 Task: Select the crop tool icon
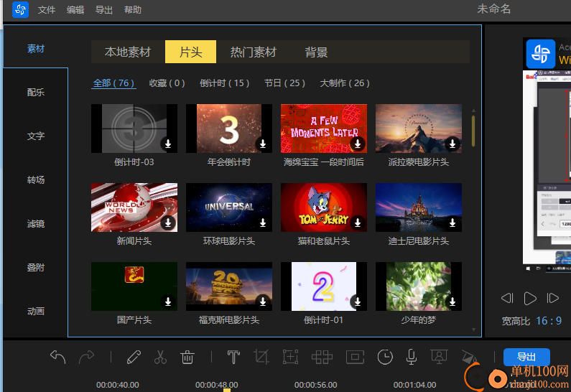(x=261, y=357)
